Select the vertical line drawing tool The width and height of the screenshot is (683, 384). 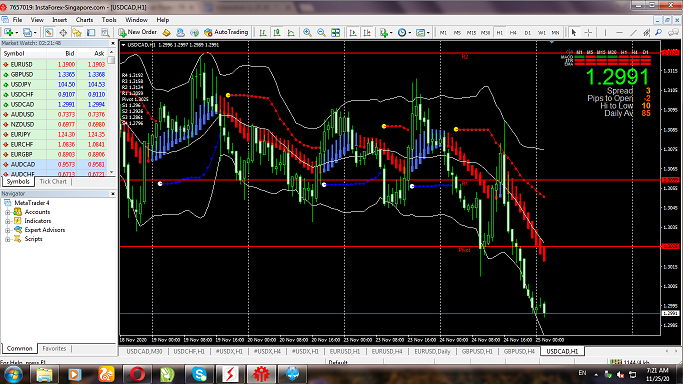pos(605,32)
